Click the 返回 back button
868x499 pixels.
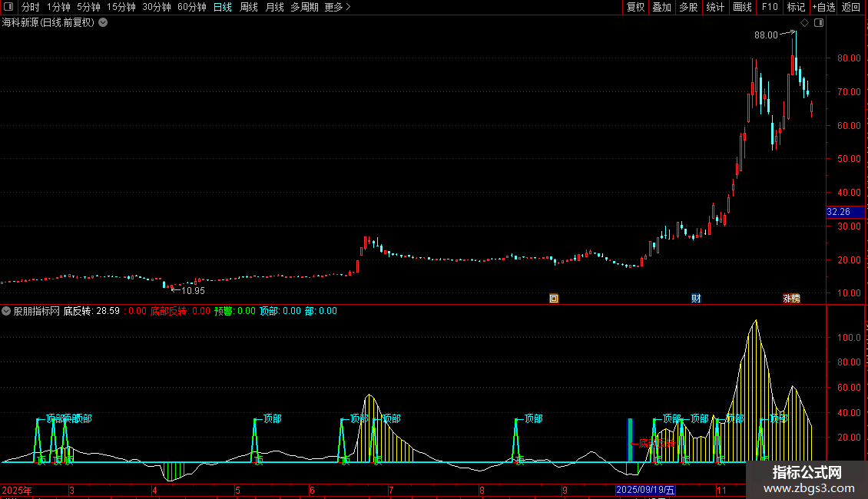pos(851,7)
